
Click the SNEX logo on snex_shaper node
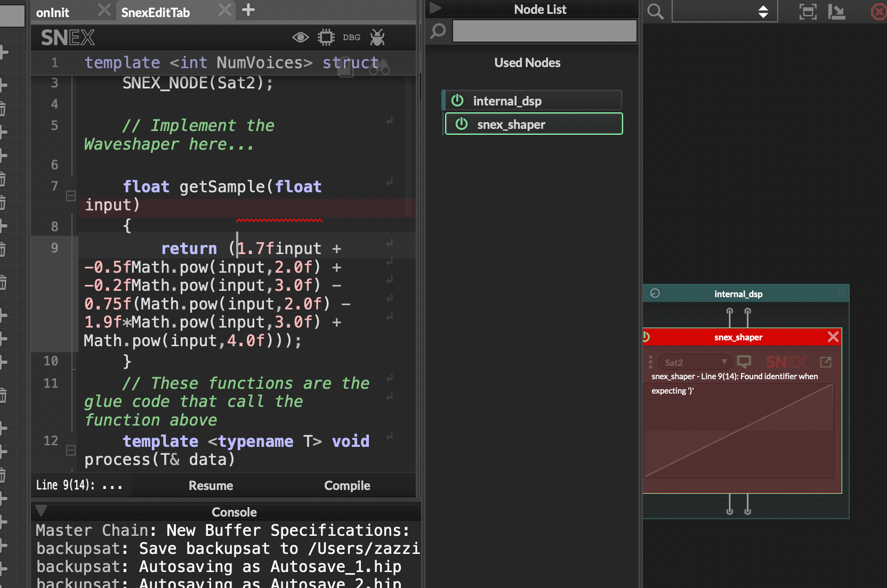[786, 362]
